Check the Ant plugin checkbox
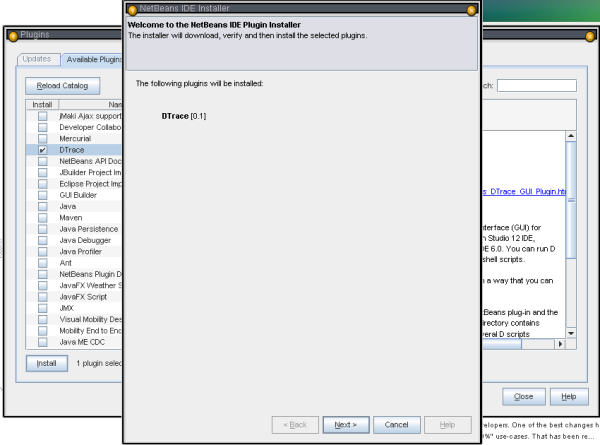Image resolution: width=600 pixels, height=445 pixels. point(42,263)
